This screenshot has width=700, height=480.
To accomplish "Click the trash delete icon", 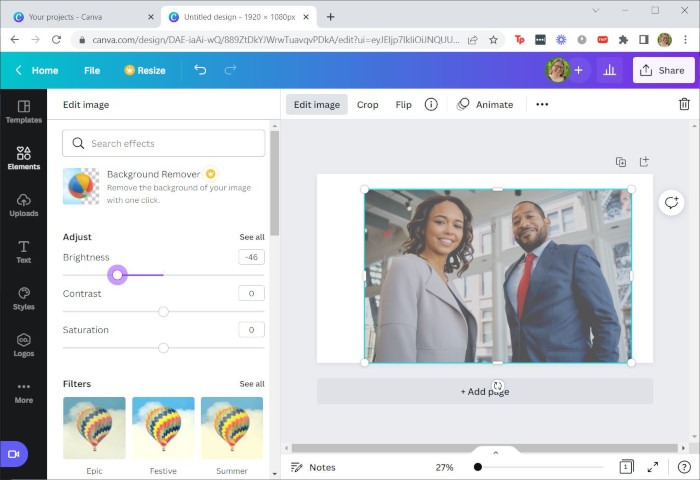I will click(684, 104).
